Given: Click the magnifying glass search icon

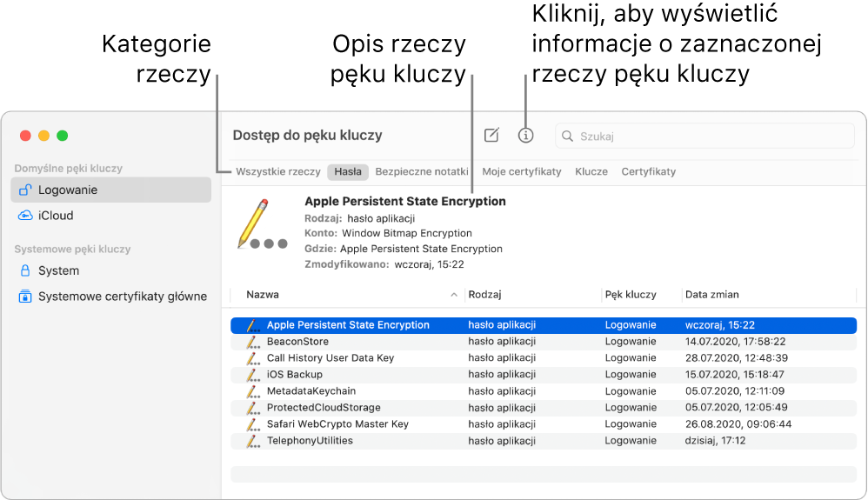Looking at the screenshot, I should click(x=568, y=137).
